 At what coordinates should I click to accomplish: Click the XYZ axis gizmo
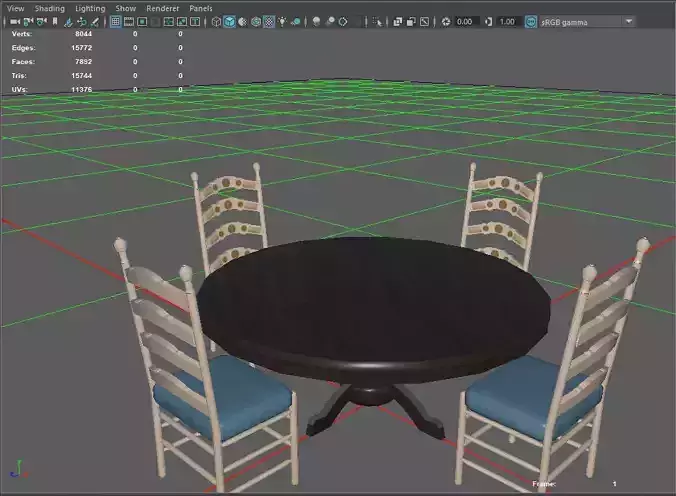point(19,469)
